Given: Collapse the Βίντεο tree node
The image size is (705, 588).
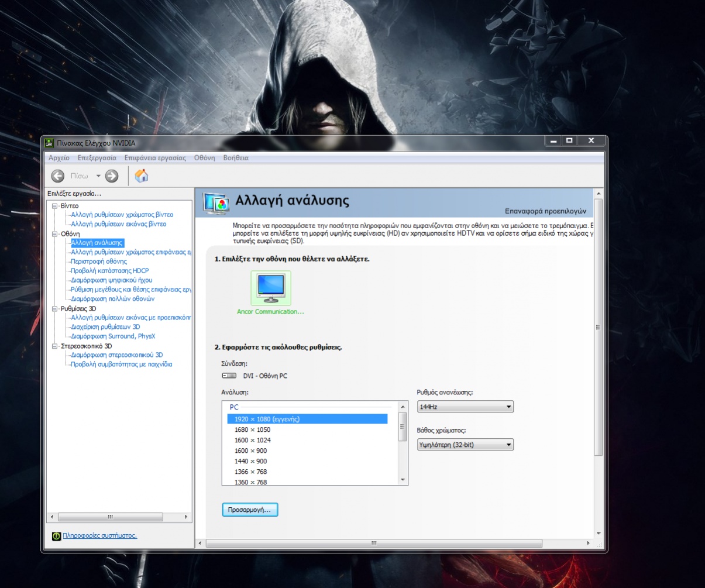Looking at the screenshot, I should (55, 206).
